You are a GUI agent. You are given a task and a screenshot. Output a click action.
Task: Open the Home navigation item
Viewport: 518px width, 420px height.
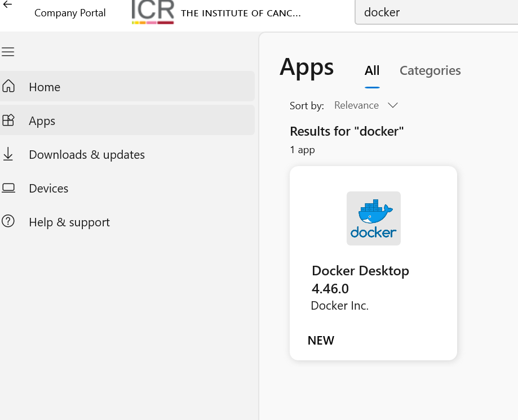click(127, 87)
